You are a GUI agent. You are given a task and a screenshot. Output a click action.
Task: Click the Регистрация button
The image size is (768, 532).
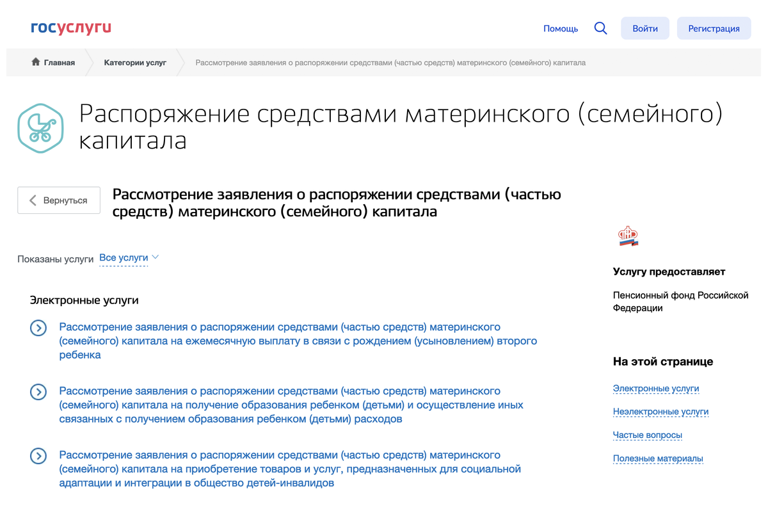point(714,28)
